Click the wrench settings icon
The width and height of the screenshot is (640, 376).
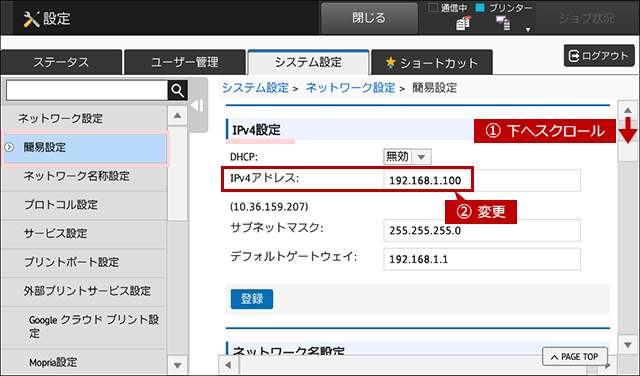[x=31, y=19]
